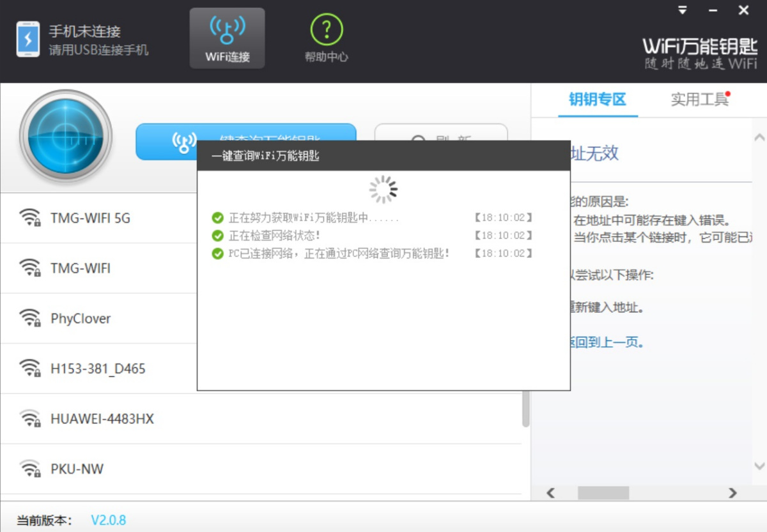Open the V2.0.8 version link
The height and width of the screenshot is (532, 767).
pyautogui.click(x=108, y=521)
